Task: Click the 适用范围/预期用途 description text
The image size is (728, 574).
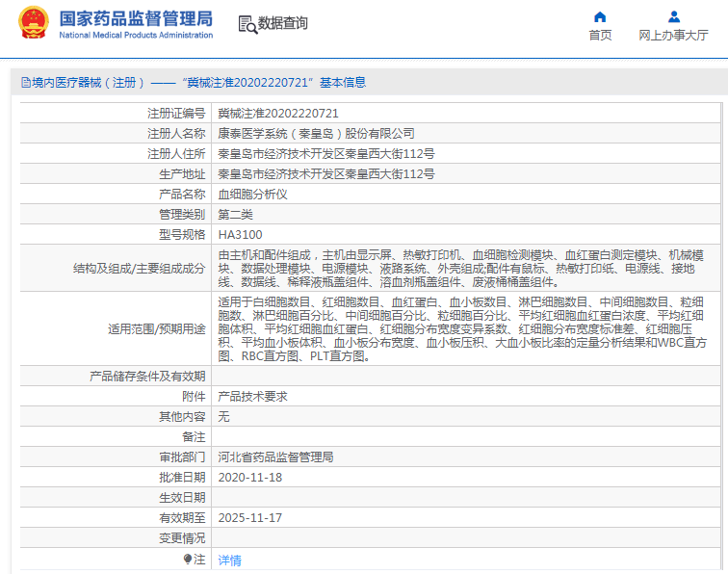Action: click(x=460, y=328)
